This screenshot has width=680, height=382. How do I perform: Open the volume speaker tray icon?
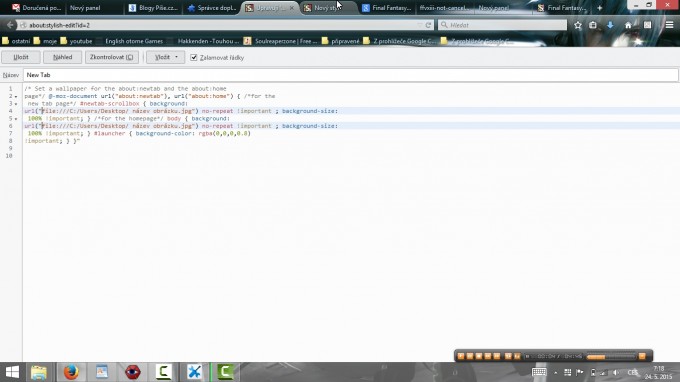(615, 372)
